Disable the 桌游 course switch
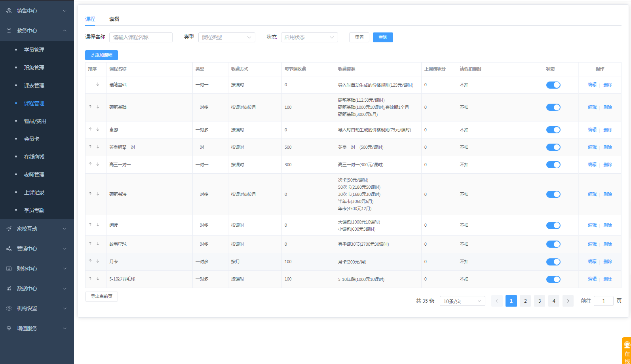 [553, 130]
